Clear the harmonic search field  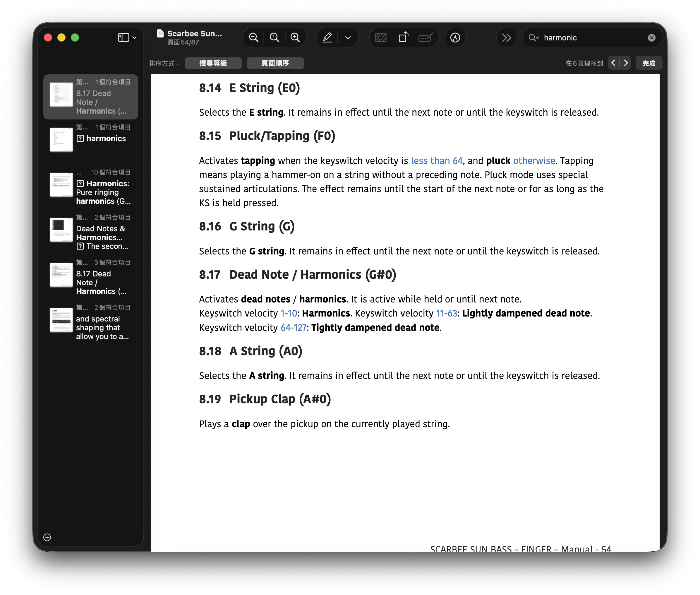coord(652,37)
